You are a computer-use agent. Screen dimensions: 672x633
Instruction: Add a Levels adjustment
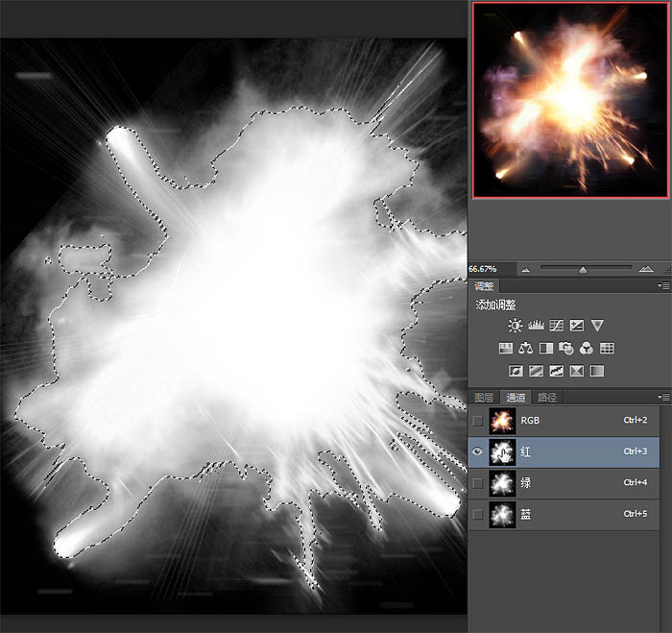[x=536, y=326]
